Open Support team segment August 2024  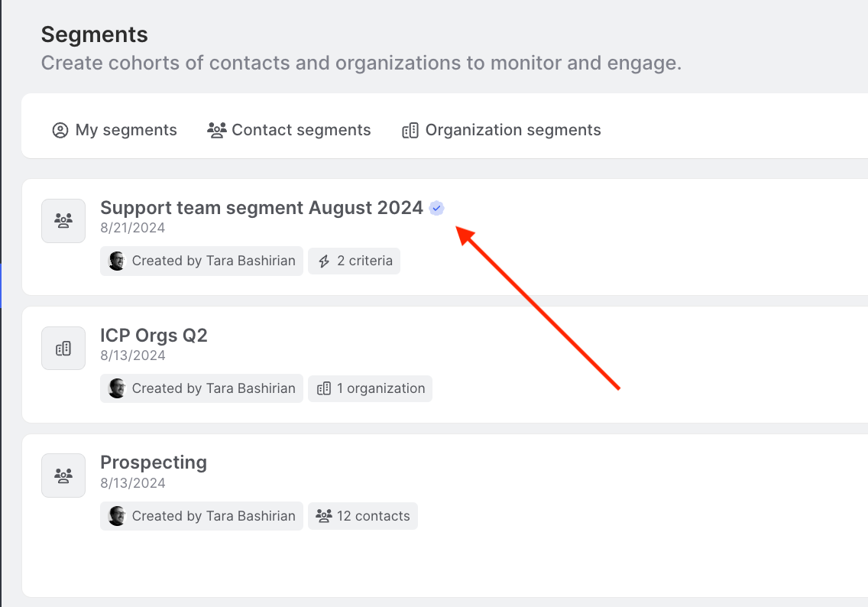[261, 208]
